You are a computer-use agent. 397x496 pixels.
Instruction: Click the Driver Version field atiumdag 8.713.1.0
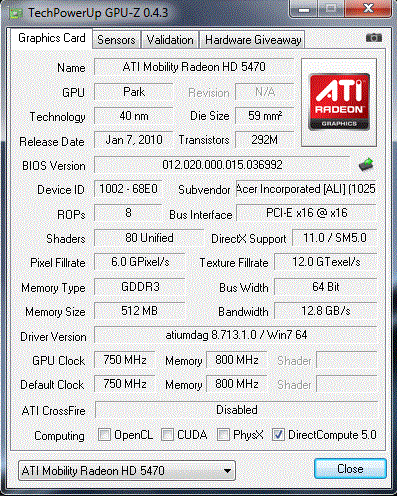(236, 335)
